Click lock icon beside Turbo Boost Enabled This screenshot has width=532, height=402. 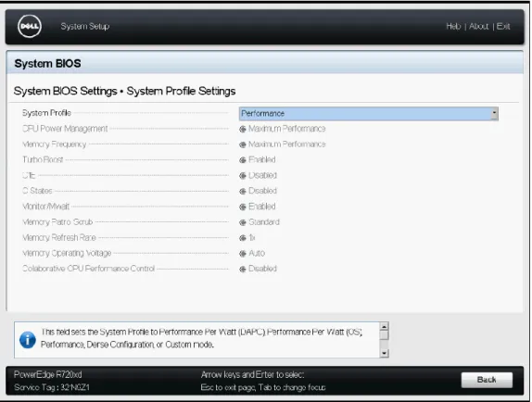[243, 160]
